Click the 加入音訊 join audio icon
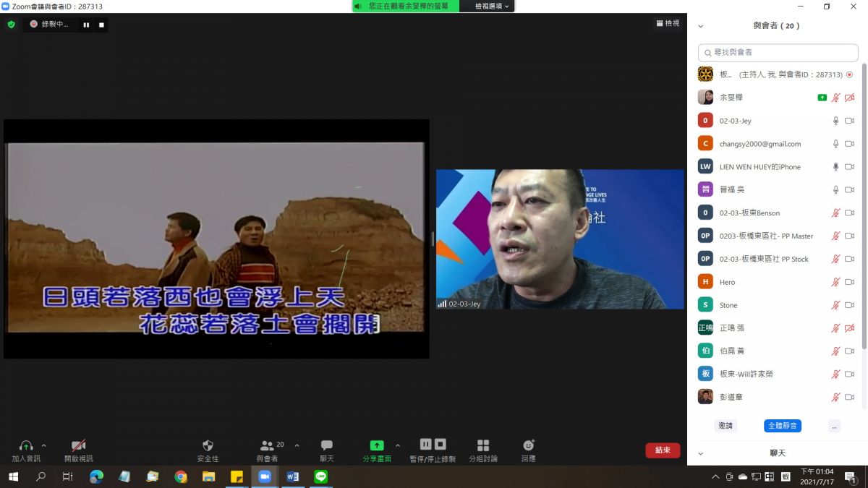 click(26, 445)
